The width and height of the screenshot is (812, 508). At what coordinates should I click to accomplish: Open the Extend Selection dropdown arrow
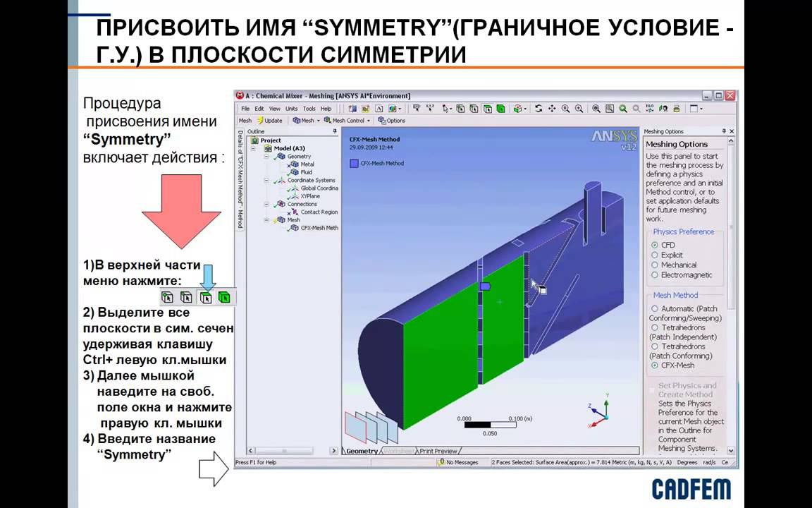coord(525,109)
